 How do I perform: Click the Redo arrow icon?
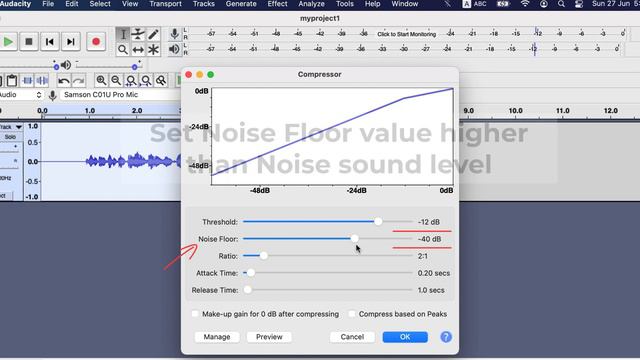coord(78,80)
